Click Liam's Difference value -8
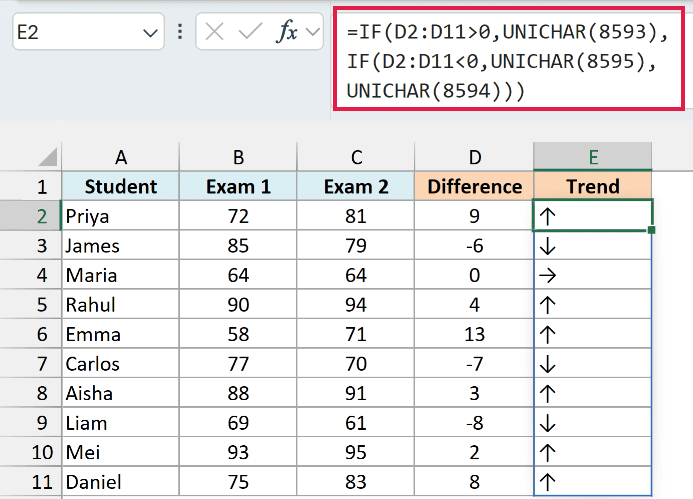 click(474, 423)
